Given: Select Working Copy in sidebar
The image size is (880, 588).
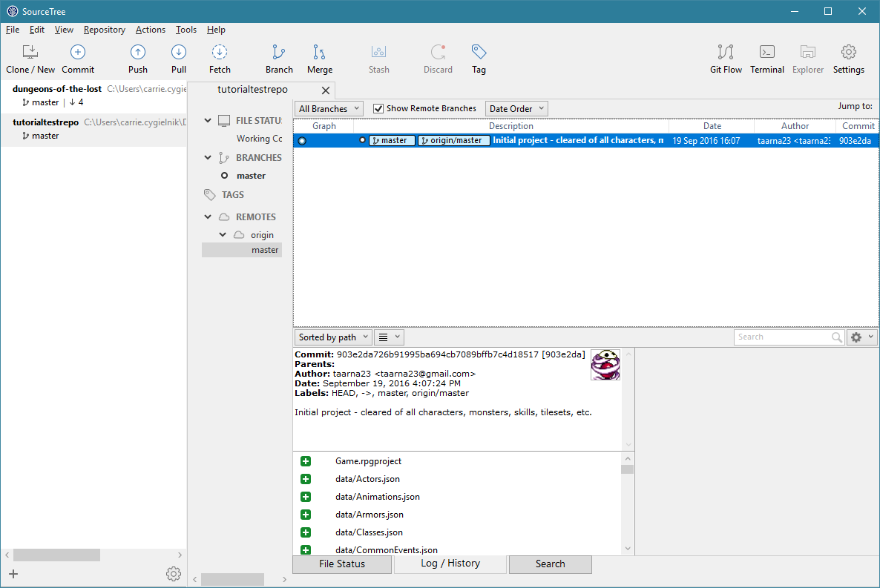Looking at the screenshot, I should pos(259,139).
